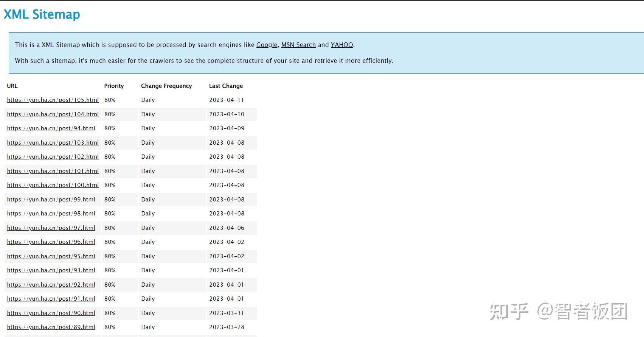Select the date 2023-04-06
This screenshot has width=644, height=337.
point(227,228)
